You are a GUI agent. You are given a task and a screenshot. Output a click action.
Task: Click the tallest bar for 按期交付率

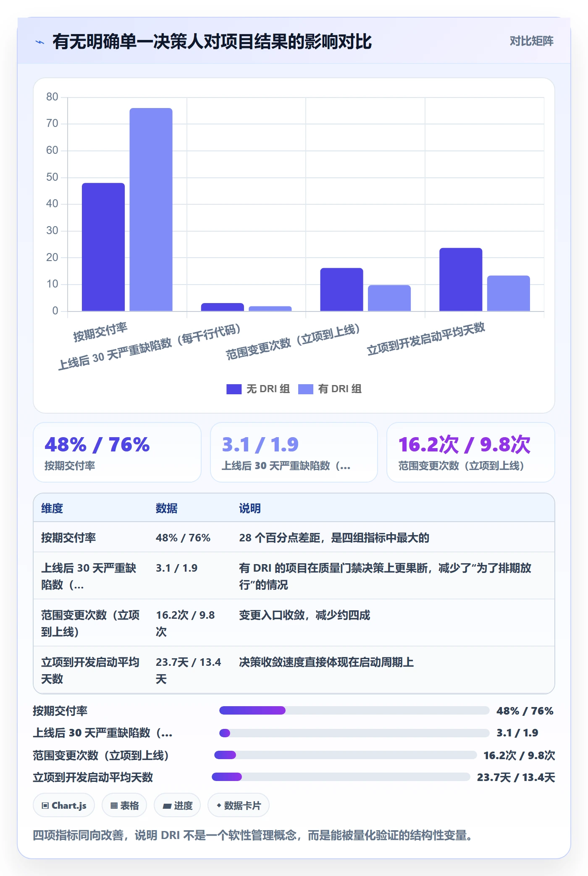coord(151,209)
